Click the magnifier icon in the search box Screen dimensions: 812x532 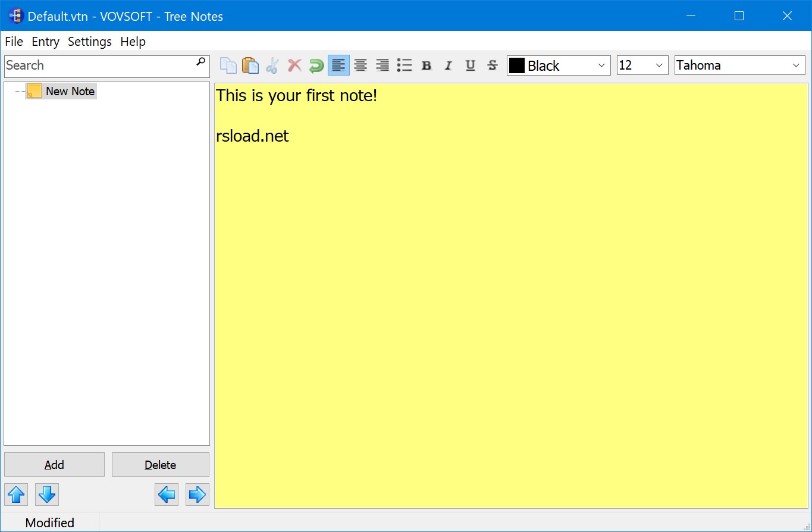tap(201, 61)
